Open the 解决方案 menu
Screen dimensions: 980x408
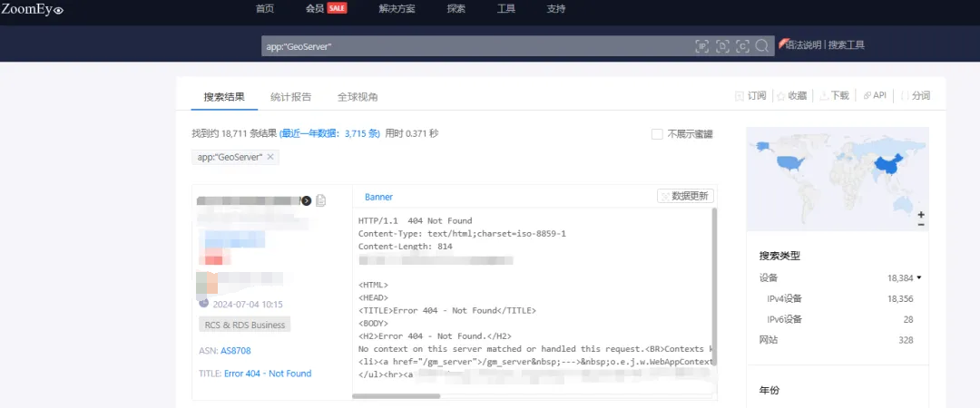pyautogui.click(x=397, y=9)
